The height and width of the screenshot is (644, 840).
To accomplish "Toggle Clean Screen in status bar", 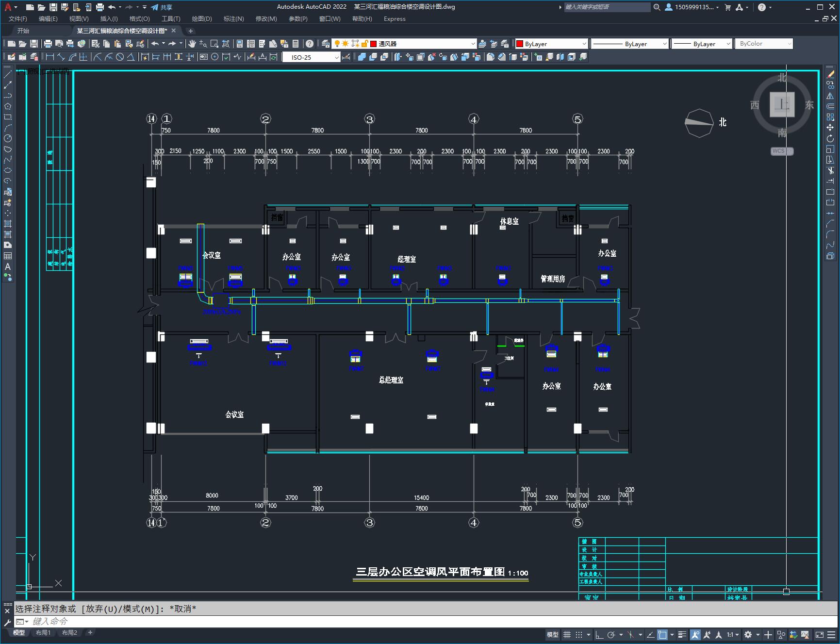I will tap(819, 634).
